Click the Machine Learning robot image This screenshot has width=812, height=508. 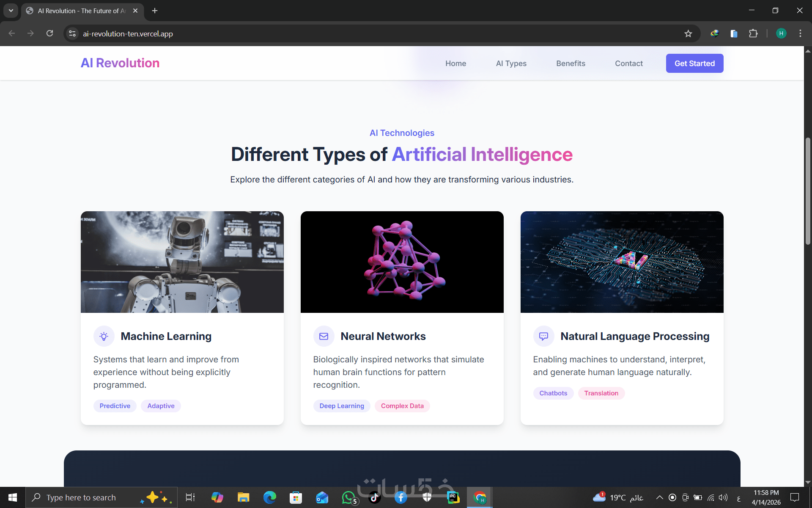click(x=182, y=262)
